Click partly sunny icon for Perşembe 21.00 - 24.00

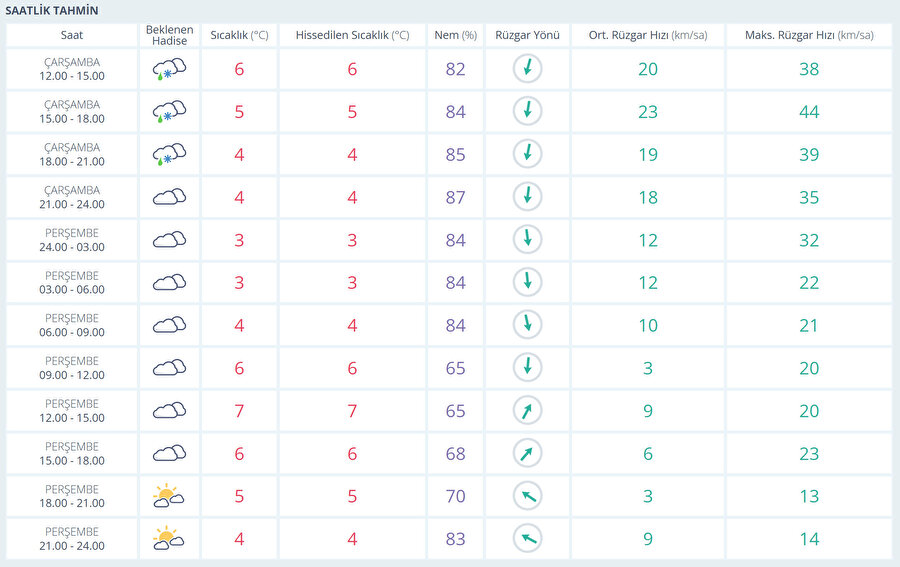pyautogui.click(x=169, y=539)
